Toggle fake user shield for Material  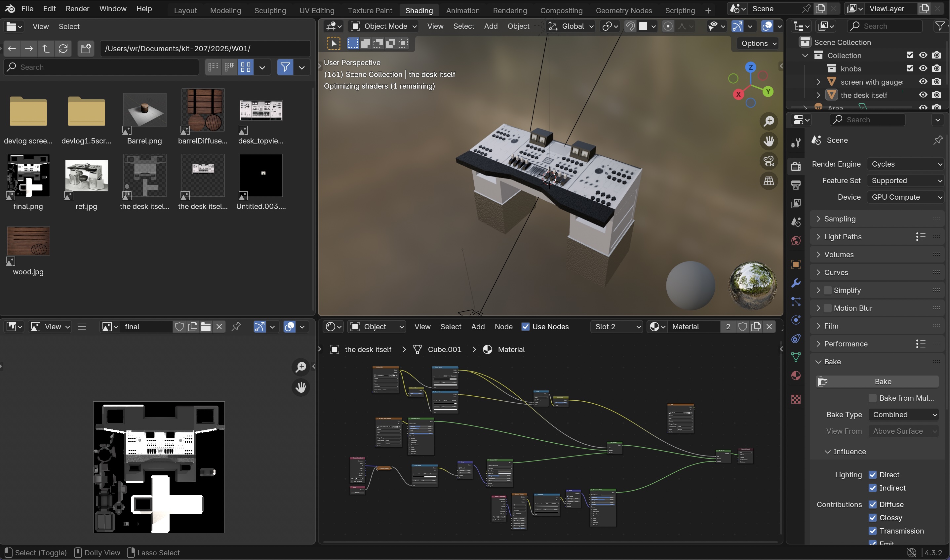pos(742,327)
